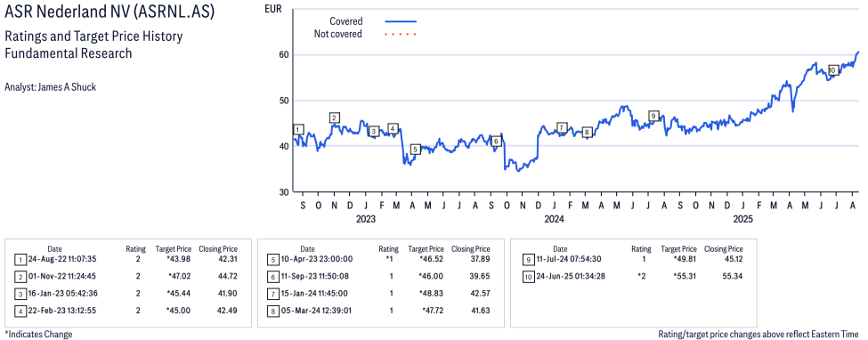Click target price *47.72

coord(431,310)
